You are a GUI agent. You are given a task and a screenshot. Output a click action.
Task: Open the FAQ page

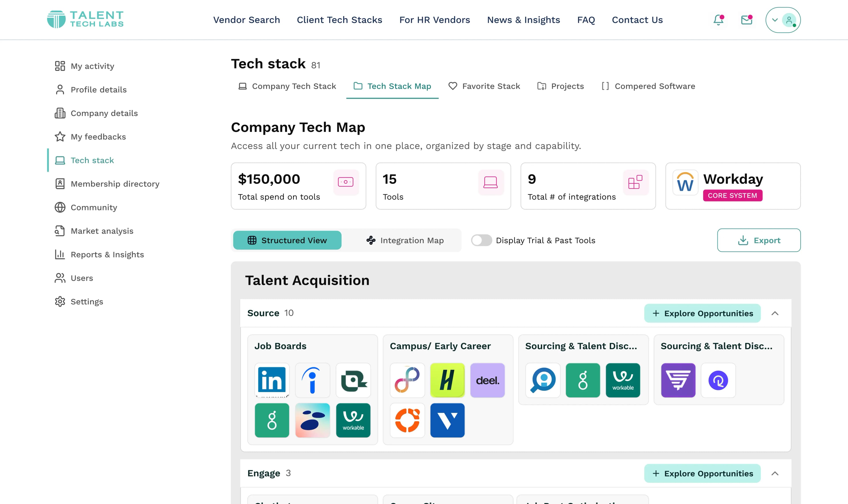coord(586,20)
